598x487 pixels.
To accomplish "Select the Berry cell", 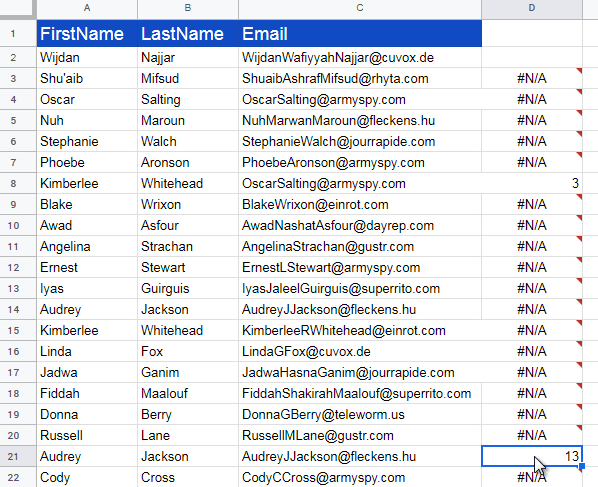I will pyautogui.click(x=188, y=414).
